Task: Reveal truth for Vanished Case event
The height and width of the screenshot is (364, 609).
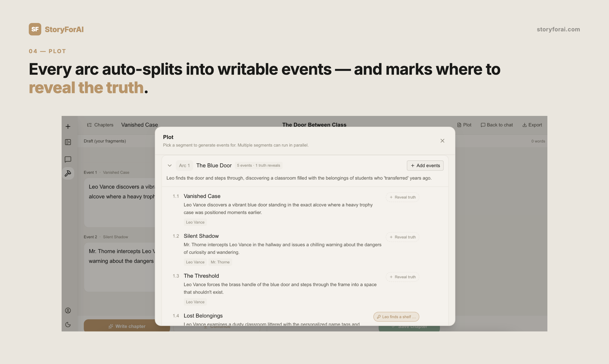Action: [x=403, y=197]
